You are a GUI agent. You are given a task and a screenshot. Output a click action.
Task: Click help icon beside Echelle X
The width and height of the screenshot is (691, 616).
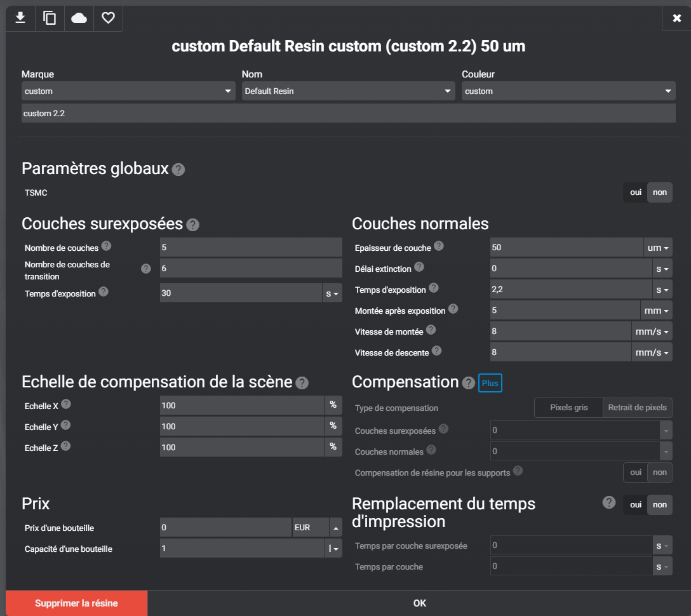point(66,404)
